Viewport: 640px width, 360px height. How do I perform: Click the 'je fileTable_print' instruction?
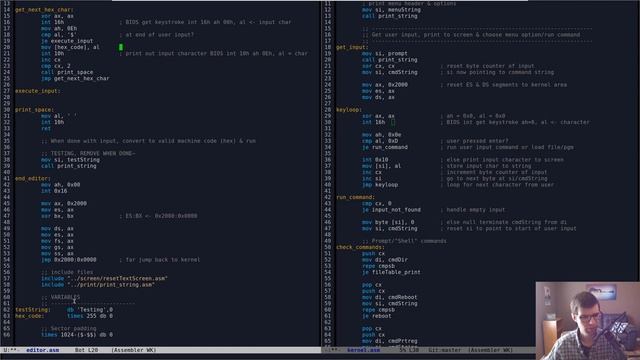[391, 272]
